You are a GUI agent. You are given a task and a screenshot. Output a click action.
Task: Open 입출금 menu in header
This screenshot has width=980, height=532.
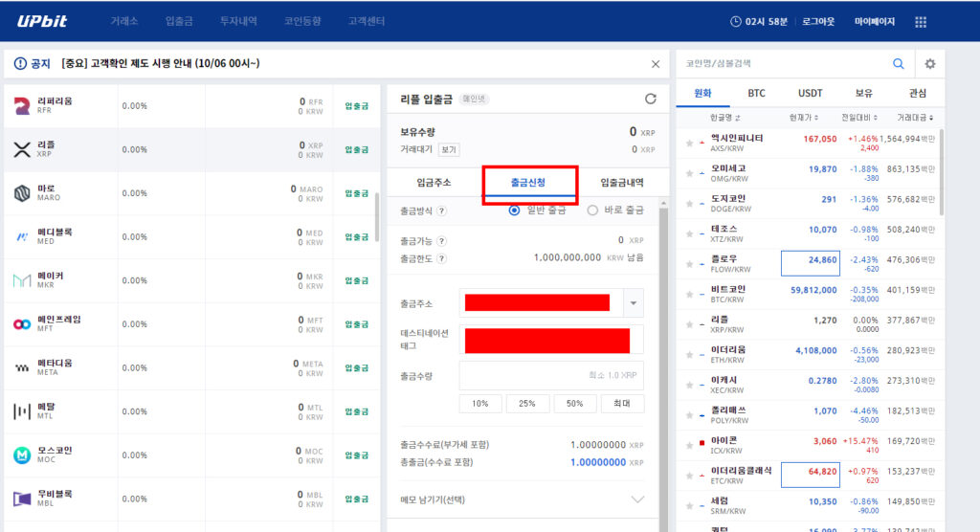tap(179, 21)
